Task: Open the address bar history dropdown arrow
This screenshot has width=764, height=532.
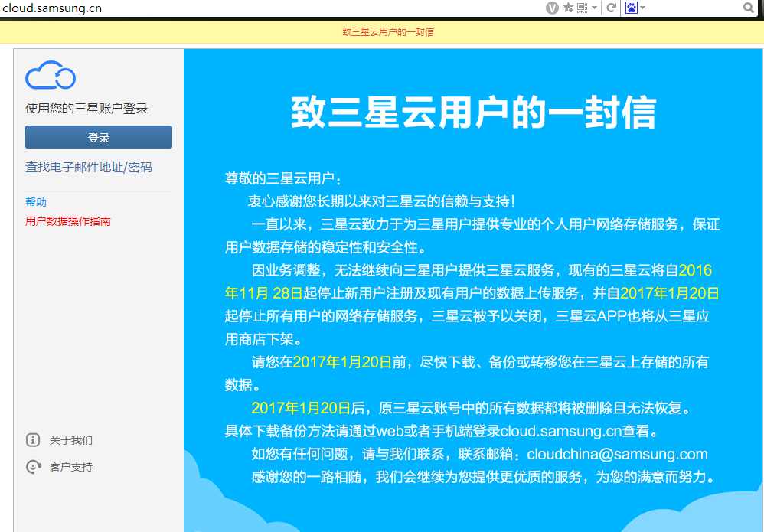Action: tap(595, 8)
